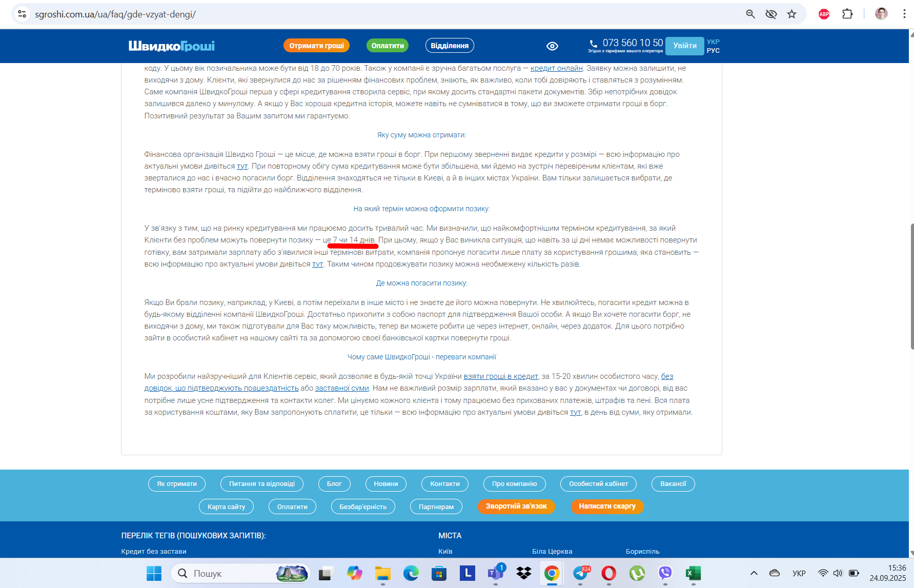Screen dimensions: 914x588
Task: Open the Безбар'єрність footer item
Action: (x=363, y=506)
